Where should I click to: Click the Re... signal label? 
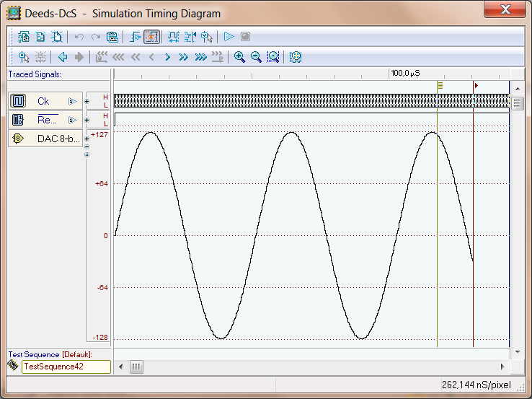point(48,120)
